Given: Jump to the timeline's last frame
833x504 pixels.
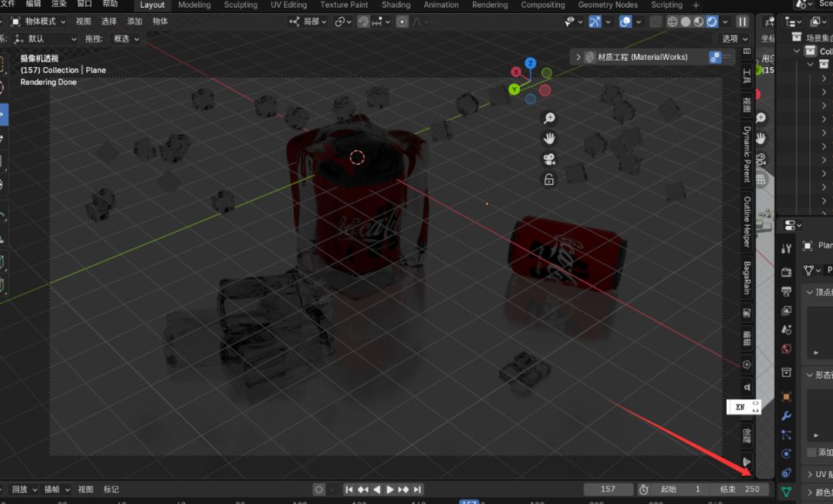Looking at the screenshot, I should pyautogui.click(x=417, y=489).
